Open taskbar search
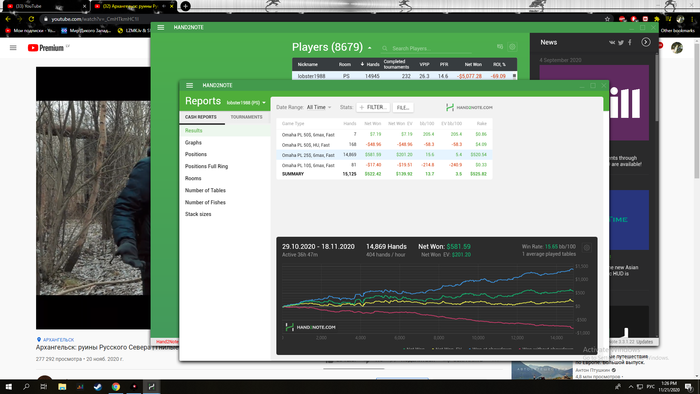Viewport: 700px width, 394px height. 26,387
